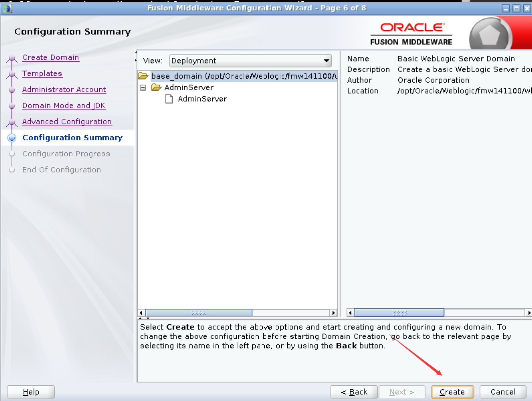Click the current Configuration Summary step bullet
The width and height of the screenshot is (532, 401).
tap(12, 138)
